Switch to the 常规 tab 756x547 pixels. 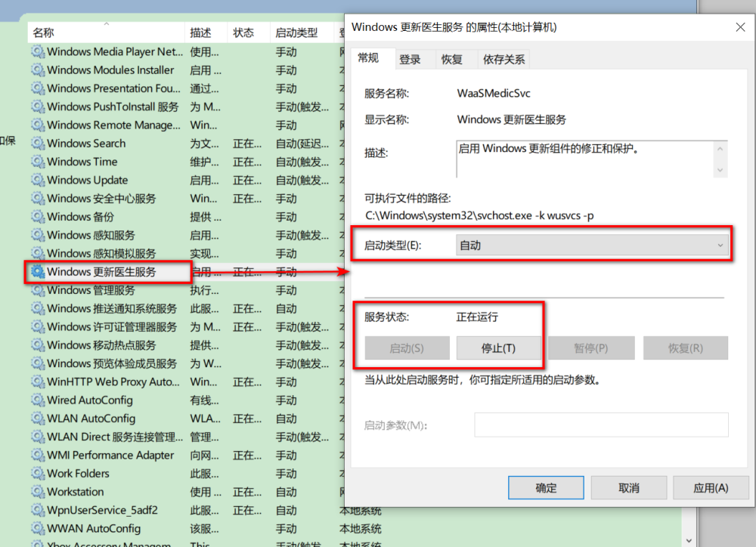point(368,58)
